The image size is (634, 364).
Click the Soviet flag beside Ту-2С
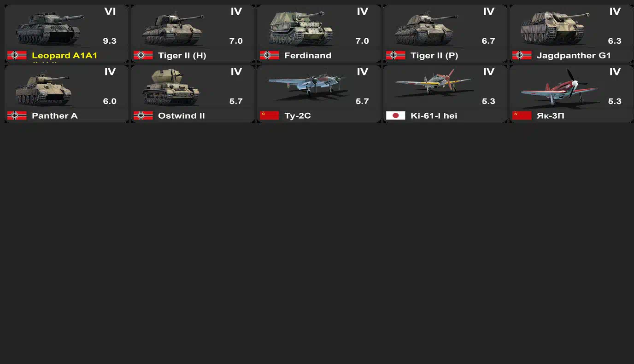269,116
